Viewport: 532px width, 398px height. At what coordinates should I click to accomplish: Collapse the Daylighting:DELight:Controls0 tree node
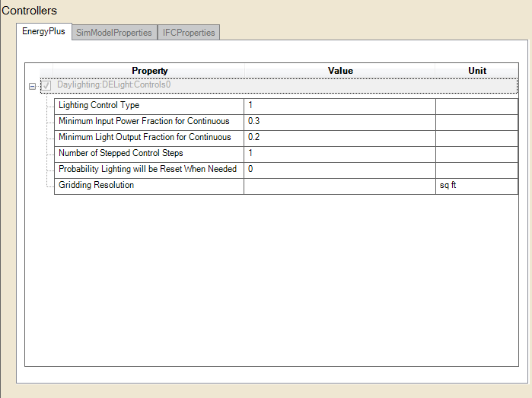coord(32,86)
